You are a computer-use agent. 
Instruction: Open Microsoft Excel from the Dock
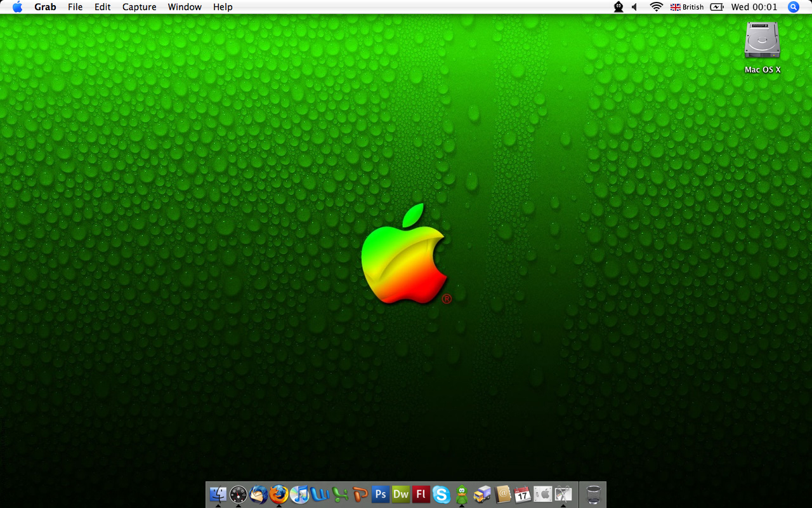tap(339, 494)
